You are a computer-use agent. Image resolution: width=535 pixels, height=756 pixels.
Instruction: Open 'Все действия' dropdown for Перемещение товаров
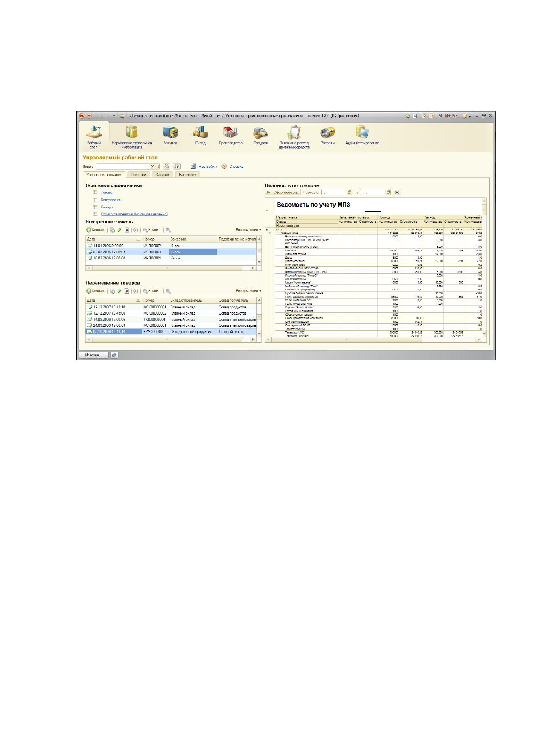[248, 291]
